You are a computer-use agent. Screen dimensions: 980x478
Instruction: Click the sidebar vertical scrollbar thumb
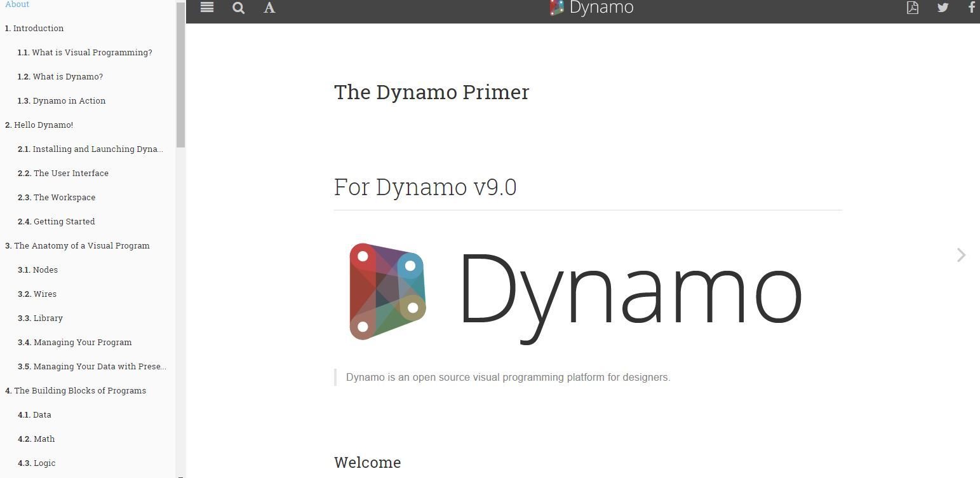(x=180, y=74)
